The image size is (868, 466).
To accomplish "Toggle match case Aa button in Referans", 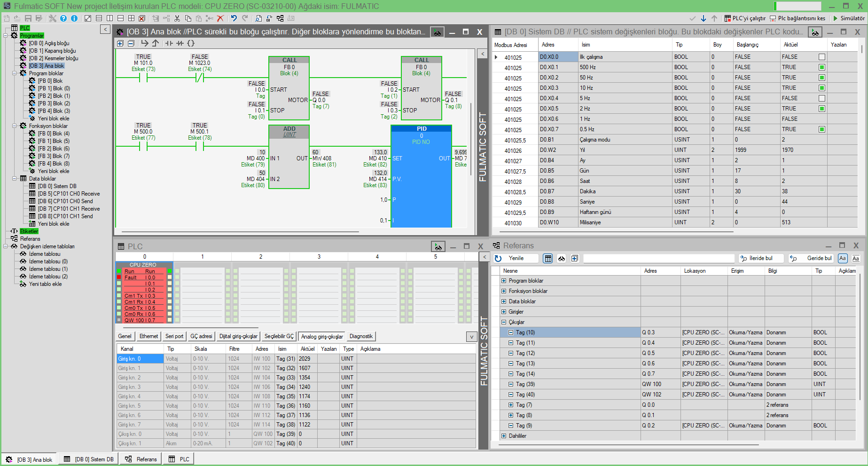I will click(843, 258).
